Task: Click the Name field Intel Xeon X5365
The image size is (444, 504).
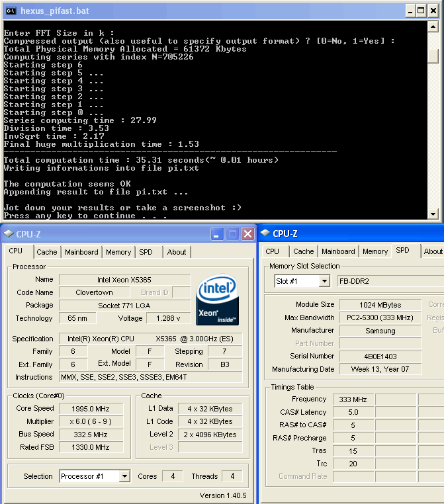Action: pyautogui.click(x=124, y=280)
